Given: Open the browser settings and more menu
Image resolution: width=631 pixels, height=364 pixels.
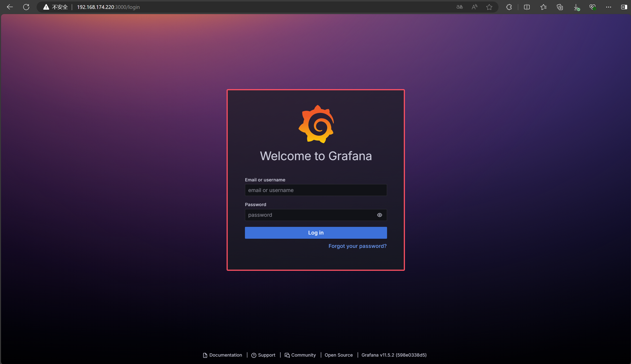Looking at the screenshot, I should [x=609, y=7].
